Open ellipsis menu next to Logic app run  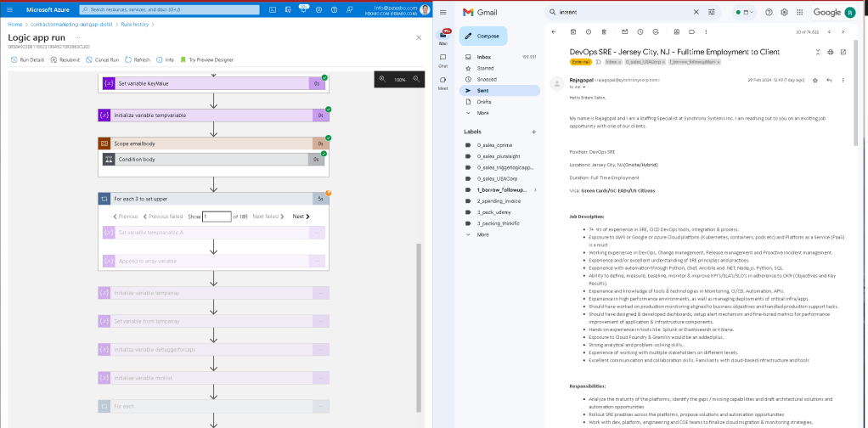[x=77, y=37]
